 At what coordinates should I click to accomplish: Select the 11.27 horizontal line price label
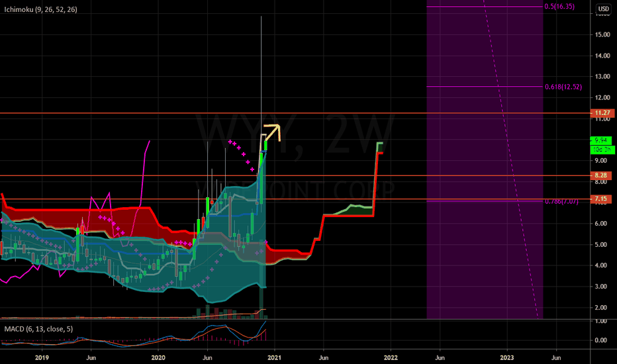tap(602, 113)
